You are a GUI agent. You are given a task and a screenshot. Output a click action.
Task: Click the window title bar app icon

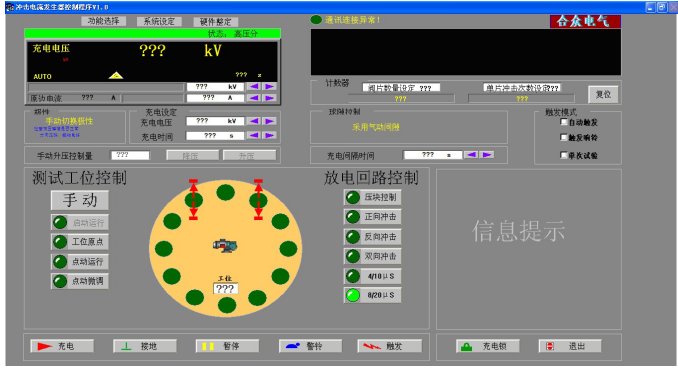10,7
